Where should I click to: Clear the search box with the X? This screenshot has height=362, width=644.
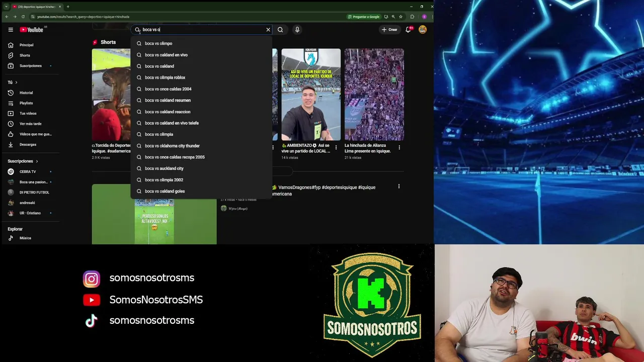pyautogui.click(x=268, y=30)
